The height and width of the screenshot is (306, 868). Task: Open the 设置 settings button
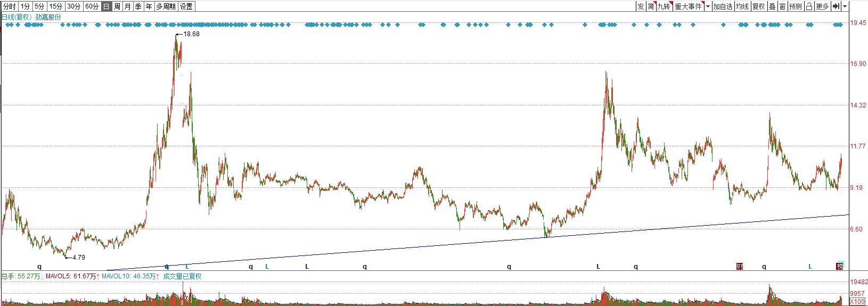(x=186, y=6)
